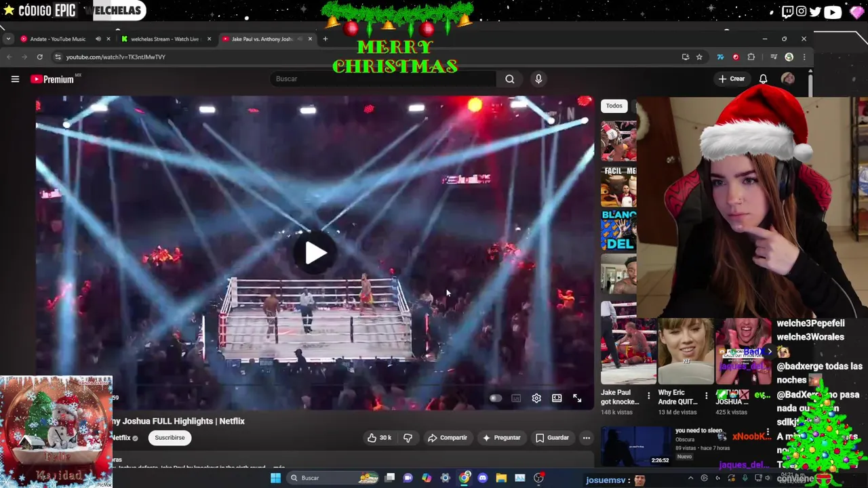Enter fullscreen on the video player
Screen dimensions: 868x488
[x=577, y=399]
